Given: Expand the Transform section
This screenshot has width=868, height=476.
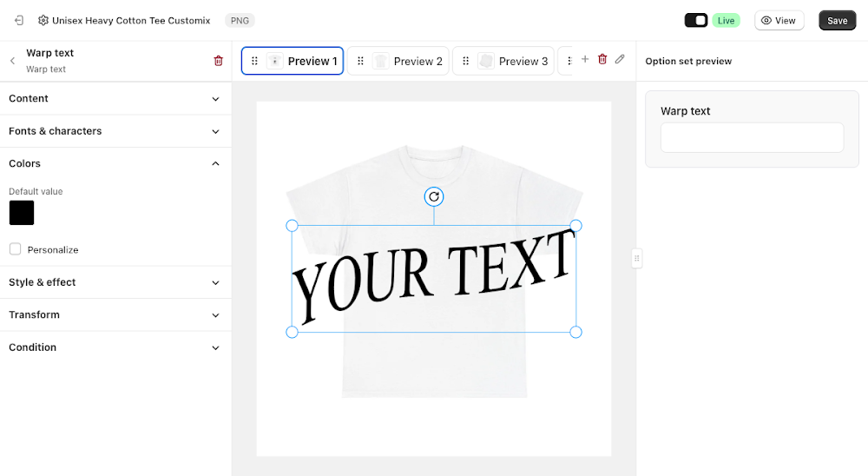Looking at the screenshot, I should [115, 314].
